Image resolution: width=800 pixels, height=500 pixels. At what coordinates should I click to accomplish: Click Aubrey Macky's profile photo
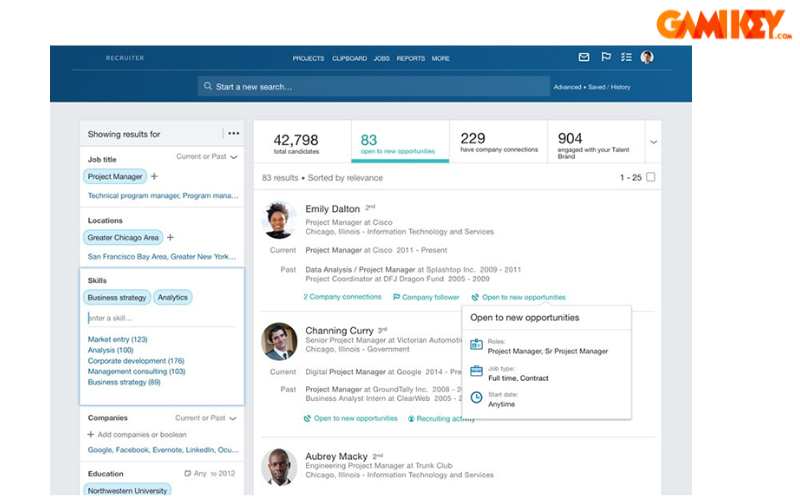pos(279,467)
